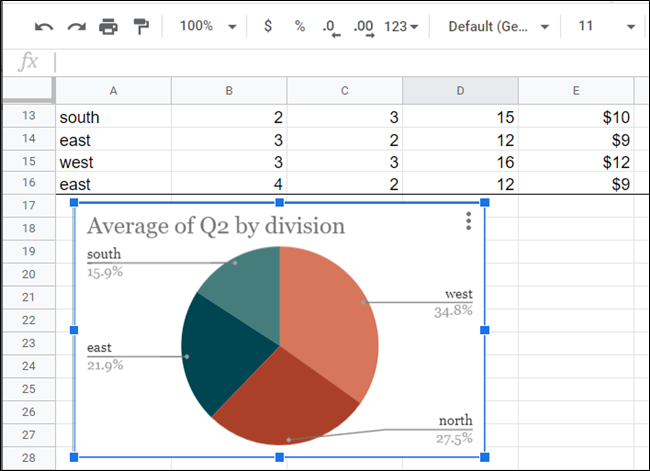Click cell E13 showing $10
Screen dimensions: 650x471
[576, 117]
